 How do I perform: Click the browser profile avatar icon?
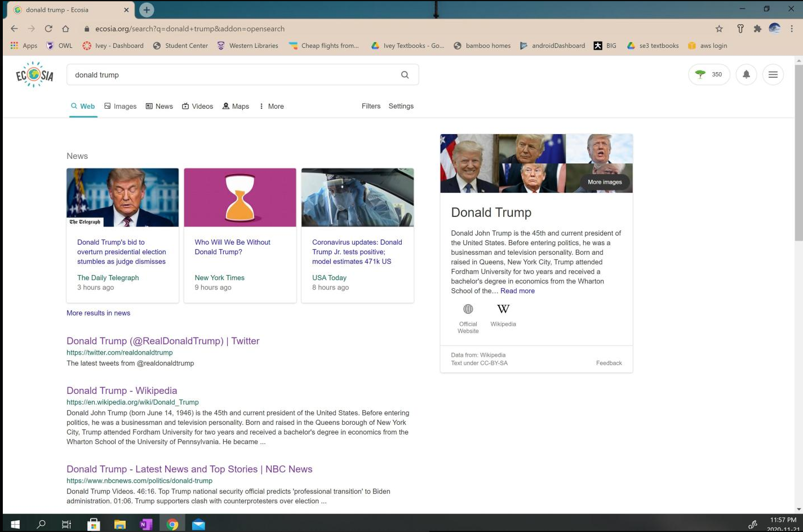[x=775, y=29]
